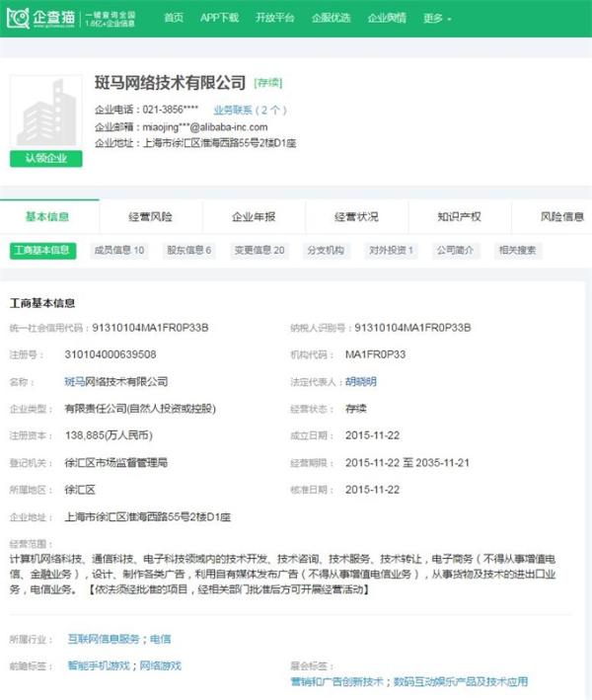The width and height of the screenshot is (592, 700).
Task: Select the 变更信息 20 sub-tab
Action: pos(259,251)
